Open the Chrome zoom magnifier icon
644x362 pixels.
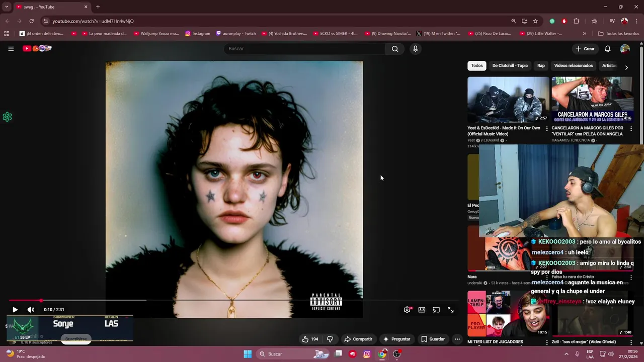(x=514, y=21)
